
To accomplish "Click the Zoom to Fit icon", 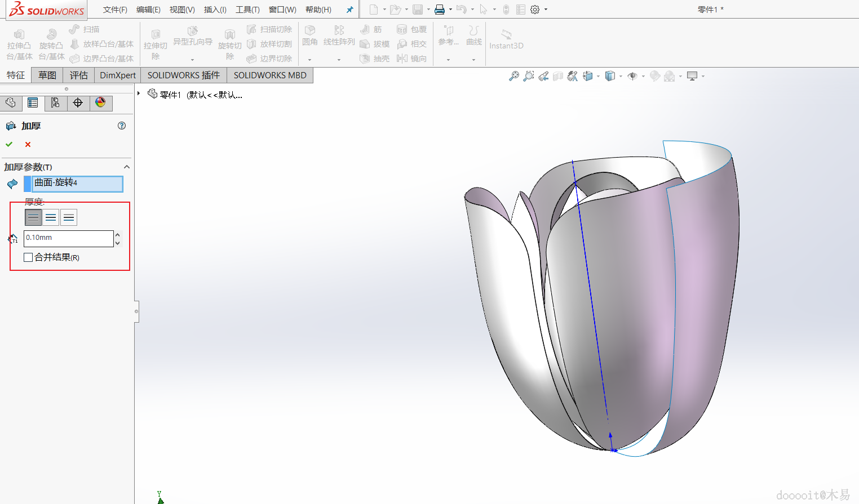I will (x=513, y=76).
